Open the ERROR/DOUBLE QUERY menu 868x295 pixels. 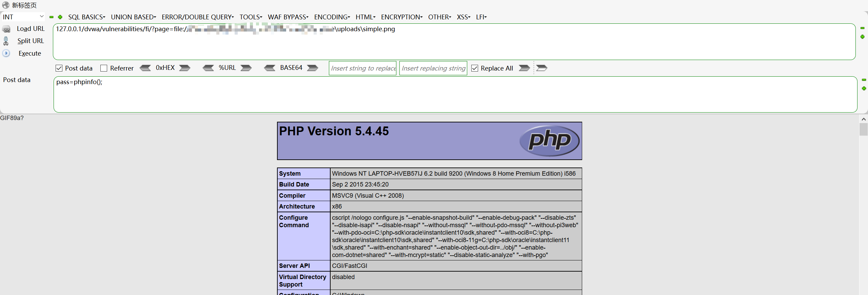click(198, 17)
